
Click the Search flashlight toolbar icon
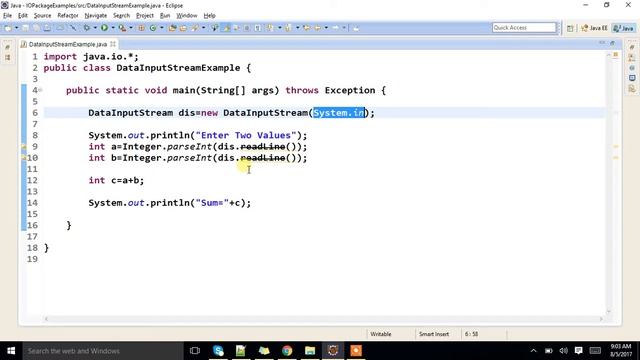click(194, 28)
